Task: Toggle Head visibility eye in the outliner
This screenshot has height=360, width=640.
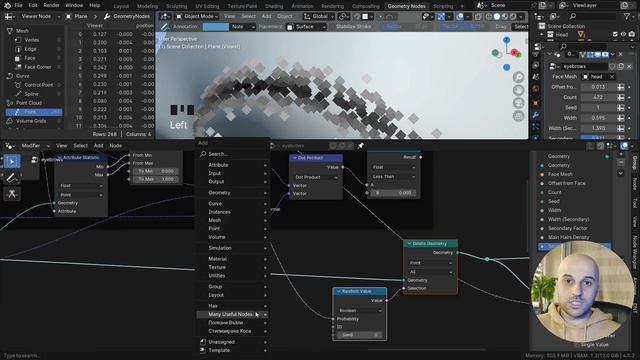Action: (623, 35)
